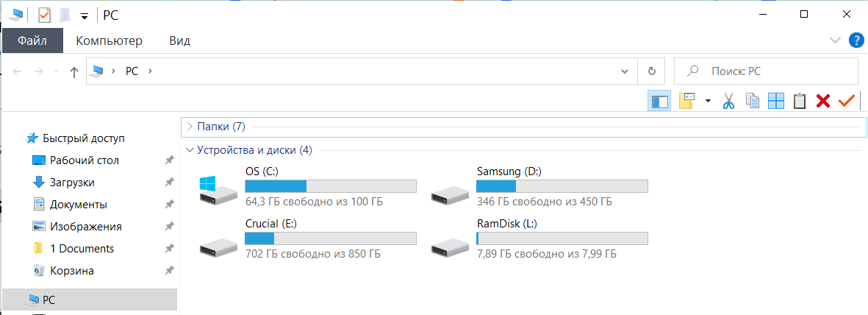Open the address bar history dropdown
The width and height of the screenshot is (868, 315).
coord(625,71)
